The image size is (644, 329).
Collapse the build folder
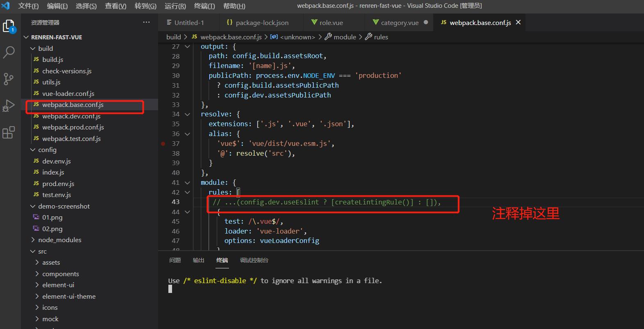pyautogui.click(x=33, y=48)
